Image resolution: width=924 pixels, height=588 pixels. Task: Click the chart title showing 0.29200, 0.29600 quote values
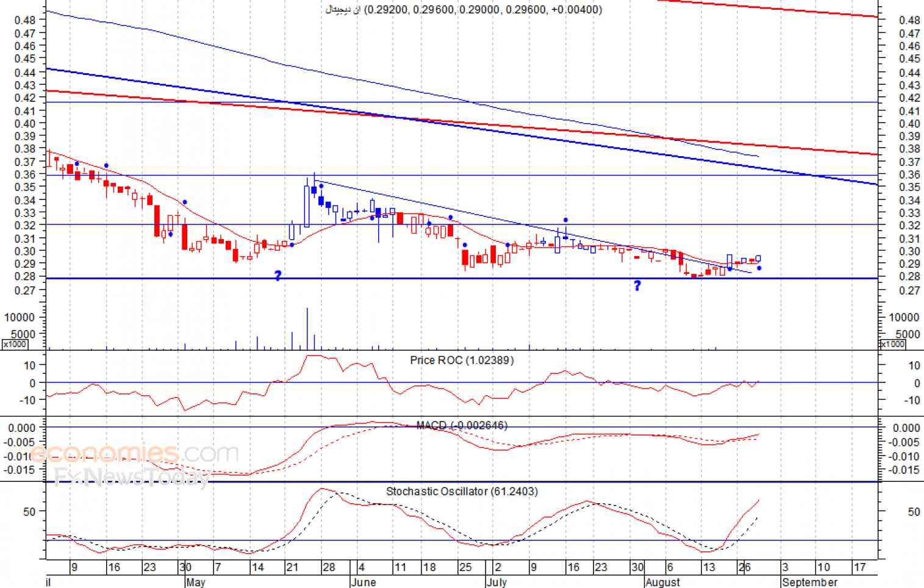click(464, 9)
